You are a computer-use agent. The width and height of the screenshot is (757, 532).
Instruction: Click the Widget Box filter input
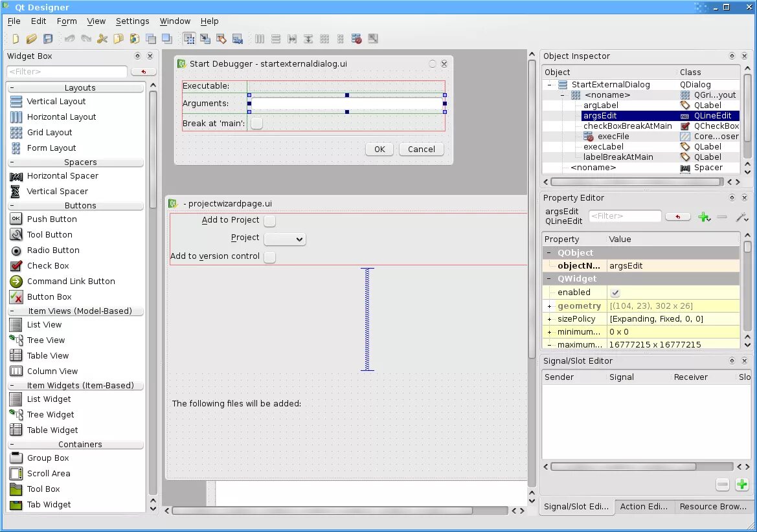[67, 72]
